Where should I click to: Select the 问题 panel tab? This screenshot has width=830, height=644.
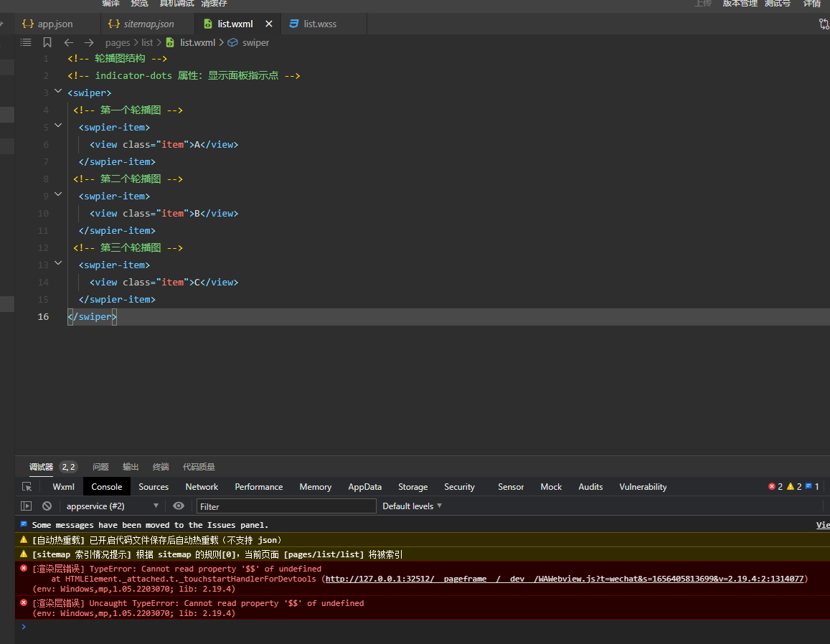(x=100, y=467)
